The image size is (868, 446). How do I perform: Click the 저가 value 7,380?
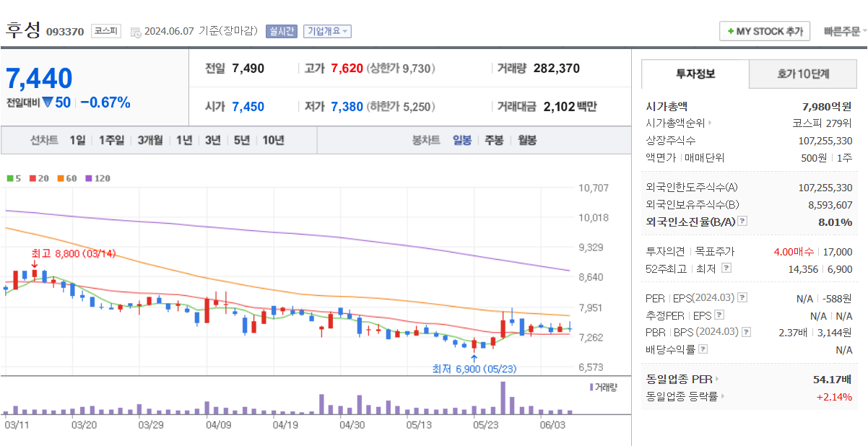(x=347, y=107)
